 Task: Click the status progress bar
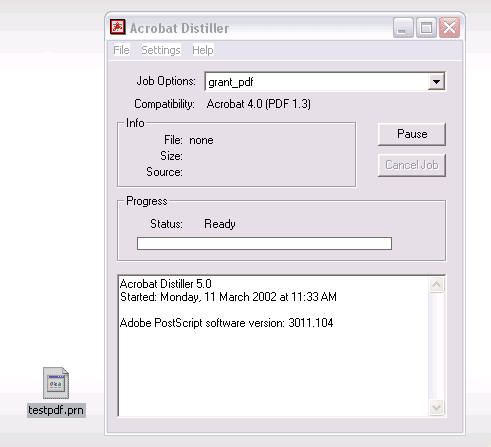[x=264, y=243]
